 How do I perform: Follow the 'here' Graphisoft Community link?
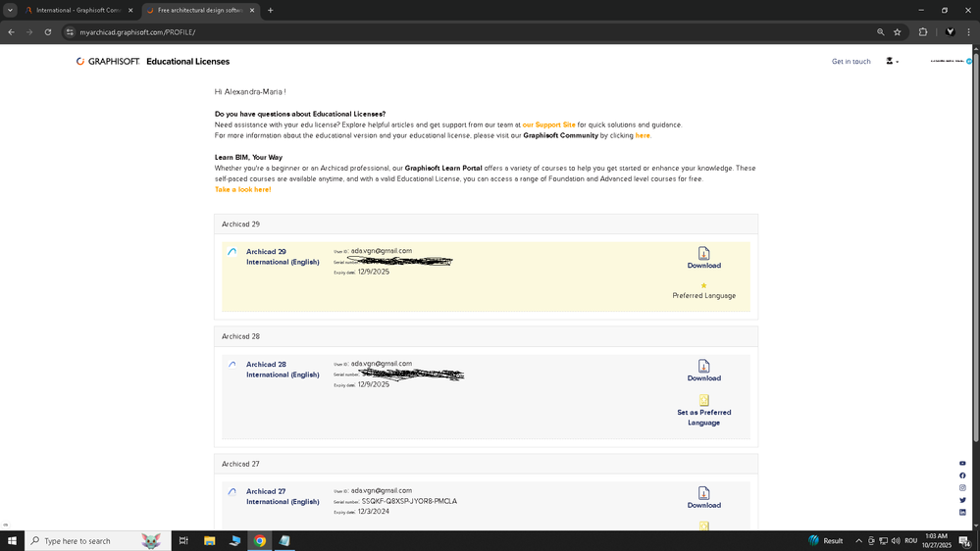643,135
